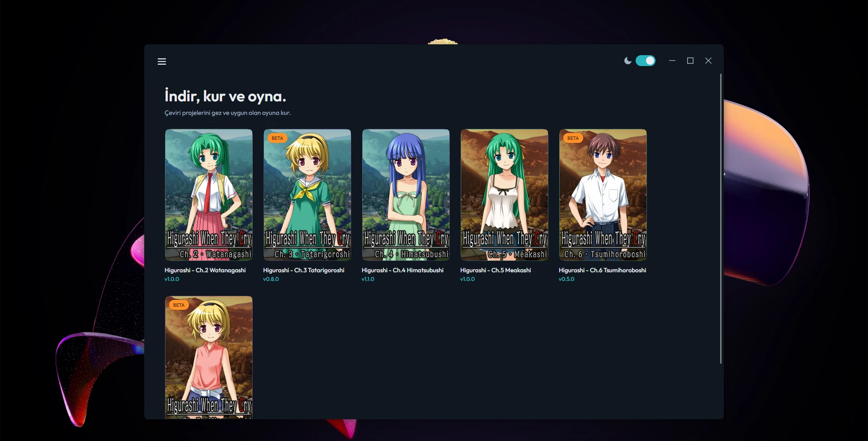Select title 'Higurashi - Ch.6 Tsumihoroboshi'
Screen dimensions: 868x441
602,270
